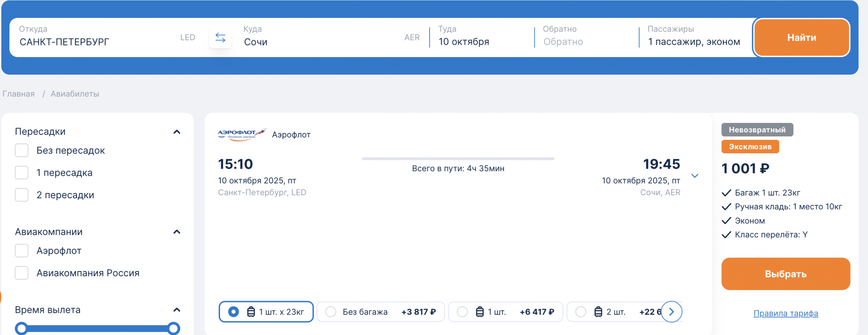Click the Aeroflot airline logo
The width and height of the screenshot is (868, 335).
242,134
